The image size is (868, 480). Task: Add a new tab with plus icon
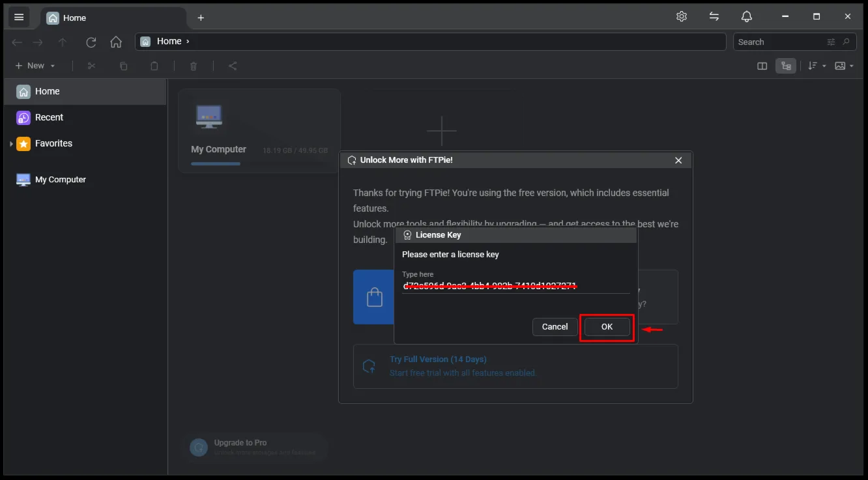pyautogui.click(x=201, y=18)
